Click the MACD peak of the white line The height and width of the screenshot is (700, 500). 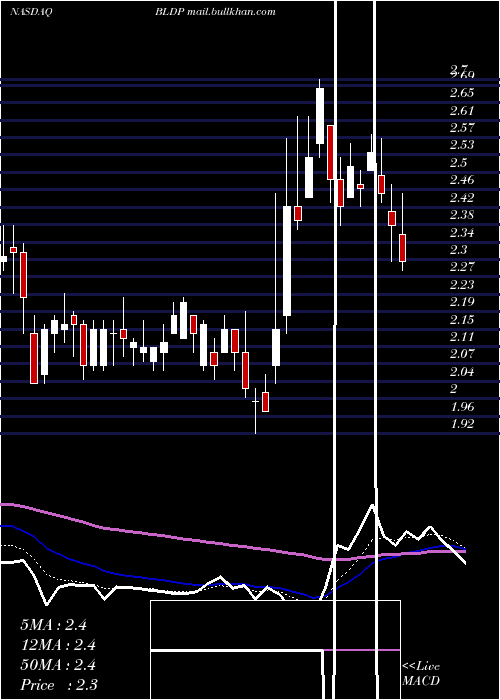click(x=372, y=506)
